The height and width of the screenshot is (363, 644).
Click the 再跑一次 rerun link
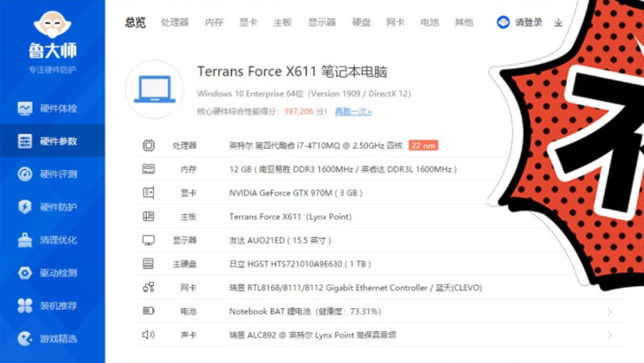click(353, 112)
